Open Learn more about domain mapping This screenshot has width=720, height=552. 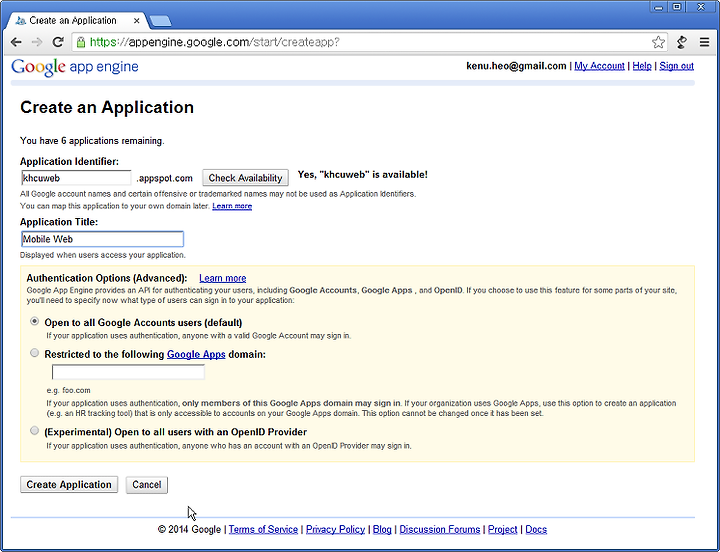232,206
